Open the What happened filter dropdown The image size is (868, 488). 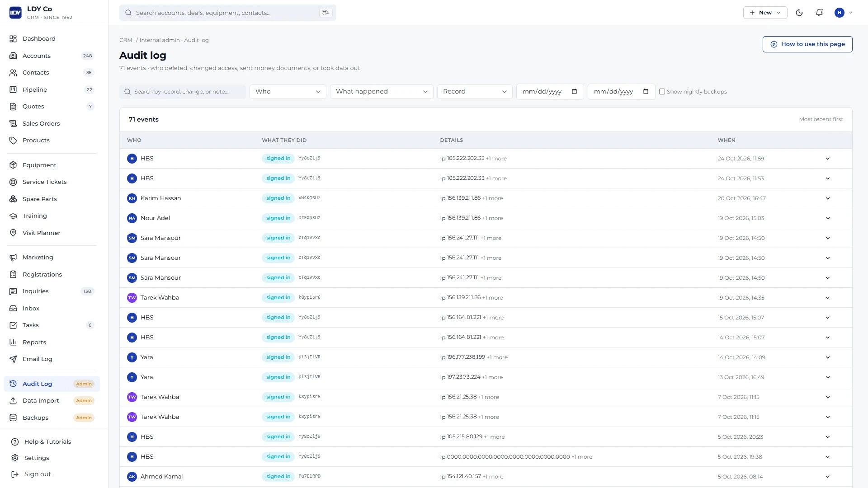382,92
